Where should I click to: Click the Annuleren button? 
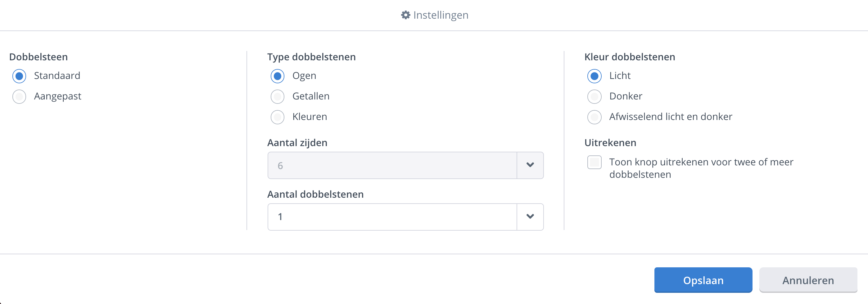808,280
